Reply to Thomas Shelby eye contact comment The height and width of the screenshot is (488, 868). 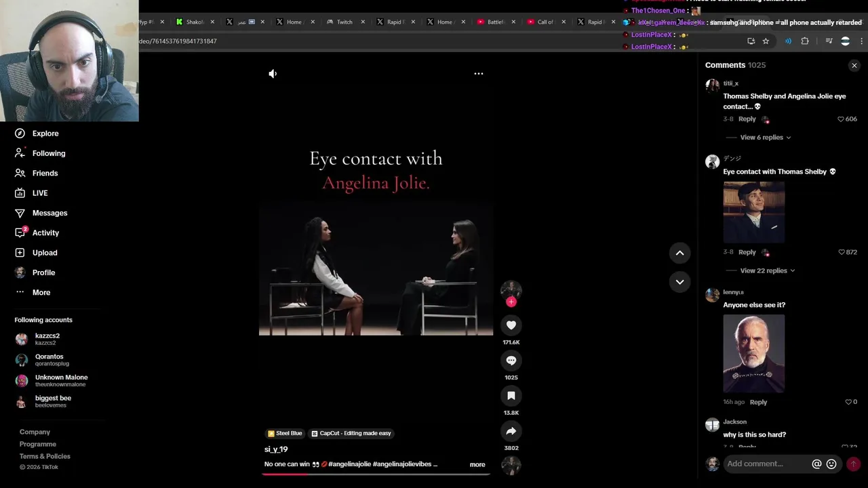[x=747, y=252]
